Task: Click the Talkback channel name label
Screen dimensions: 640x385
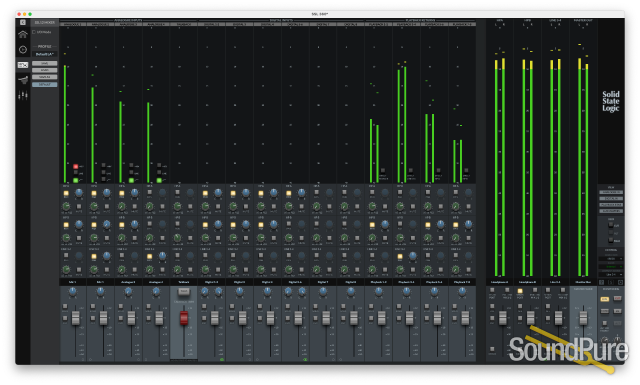Action: [184, 282]
